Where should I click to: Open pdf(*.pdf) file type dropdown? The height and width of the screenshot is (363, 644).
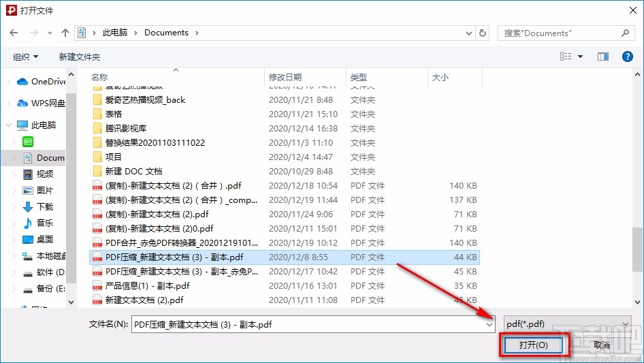(x=567, y=324)
